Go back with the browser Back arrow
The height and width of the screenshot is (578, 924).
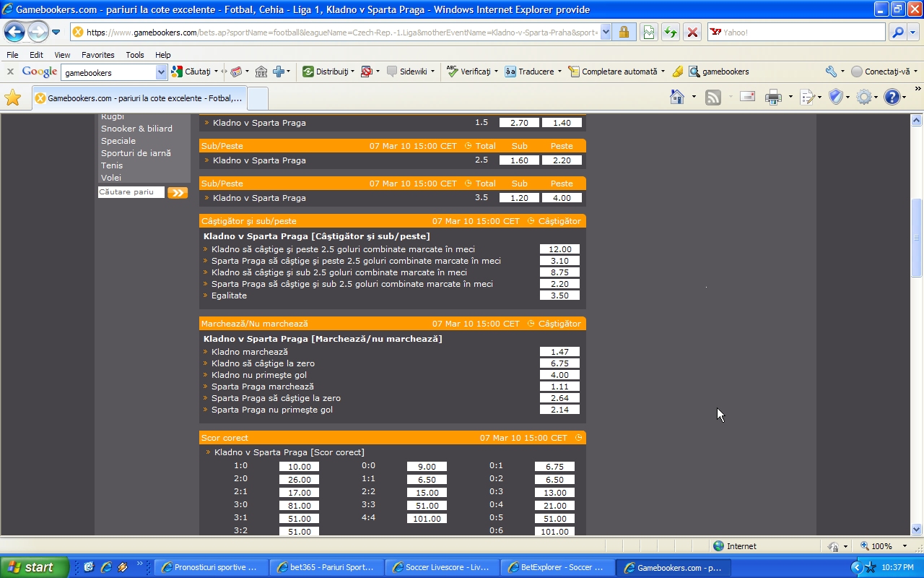(x=14, y=32)
